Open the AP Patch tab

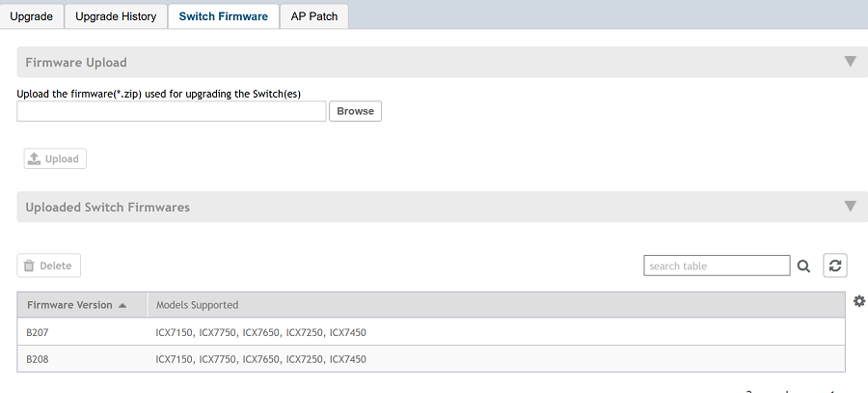314,16
